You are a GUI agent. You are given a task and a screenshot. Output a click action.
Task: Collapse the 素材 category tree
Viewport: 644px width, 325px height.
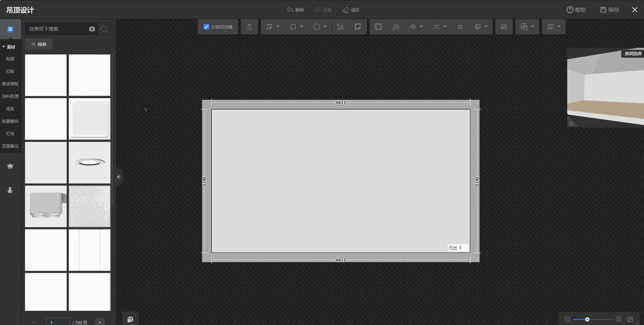3,47
